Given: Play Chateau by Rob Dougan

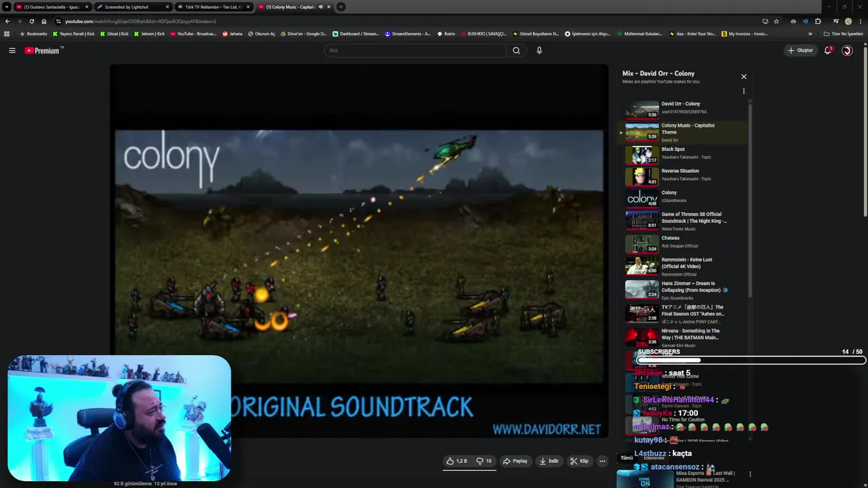Looking at the screenshot, I should pyautogui.click(x=685, y=243).
